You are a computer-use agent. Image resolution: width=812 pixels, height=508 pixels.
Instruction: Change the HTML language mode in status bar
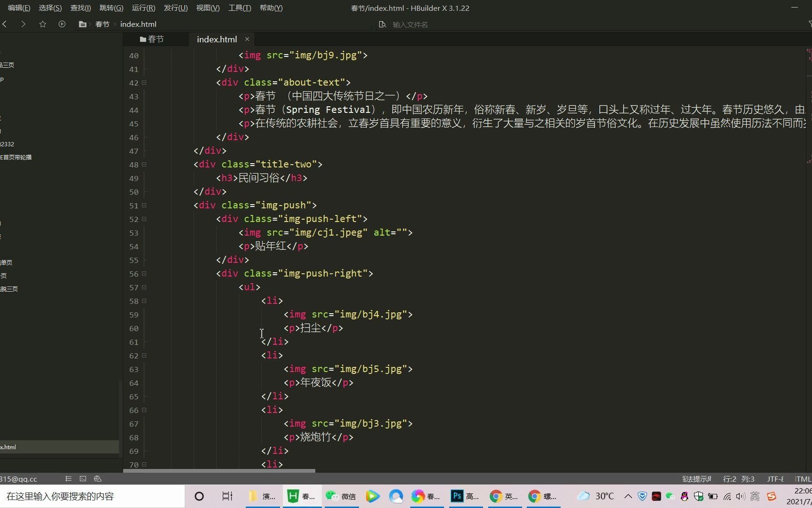coord(803,479)
